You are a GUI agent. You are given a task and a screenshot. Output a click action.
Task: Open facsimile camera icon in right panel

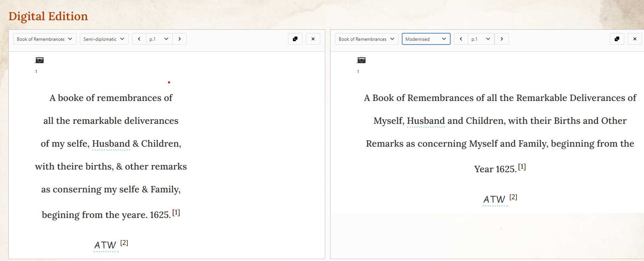point(361,60)
